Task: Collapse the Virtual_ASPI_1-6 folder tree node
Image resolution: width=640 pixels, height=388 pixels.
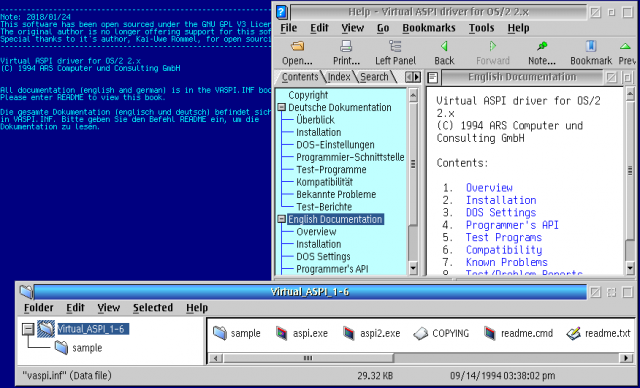Action: tap(28, 329)
